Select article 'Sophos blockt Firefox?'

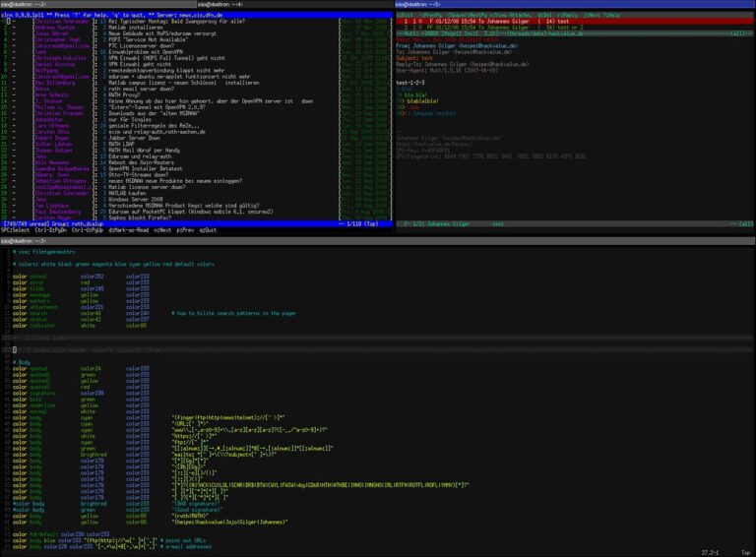click(140, 217)
